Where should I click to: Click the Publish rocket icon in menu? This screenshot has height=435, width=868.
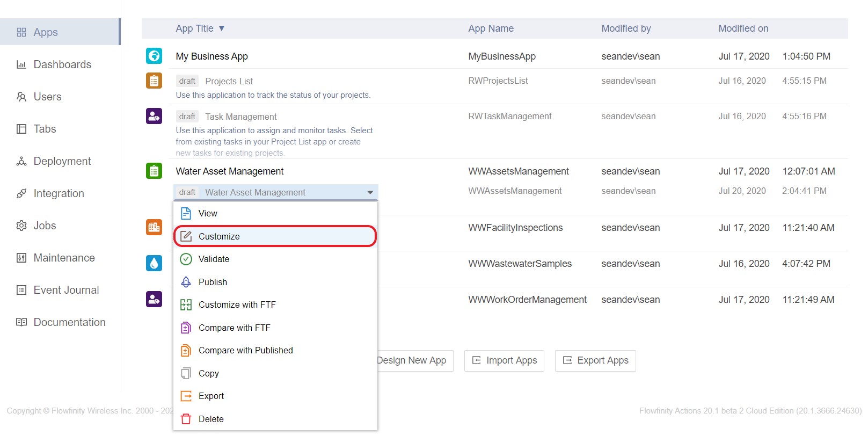tap(186, 282)
